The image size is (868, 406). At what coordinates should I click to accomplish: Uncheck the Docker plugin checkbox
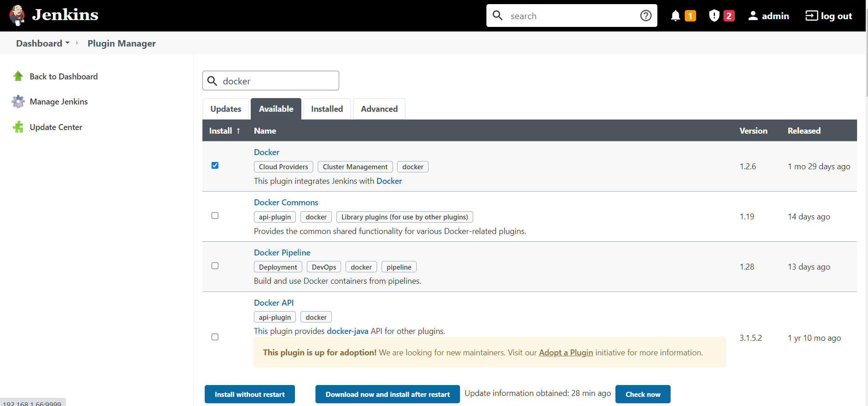point(215,166)
